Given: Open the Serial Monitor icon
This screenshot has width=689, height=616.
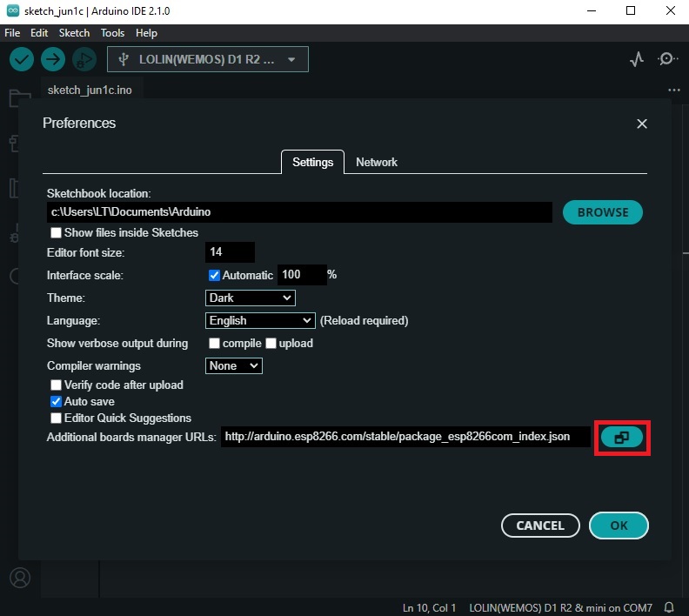Looking at the screenshot, I should (667, 59).
